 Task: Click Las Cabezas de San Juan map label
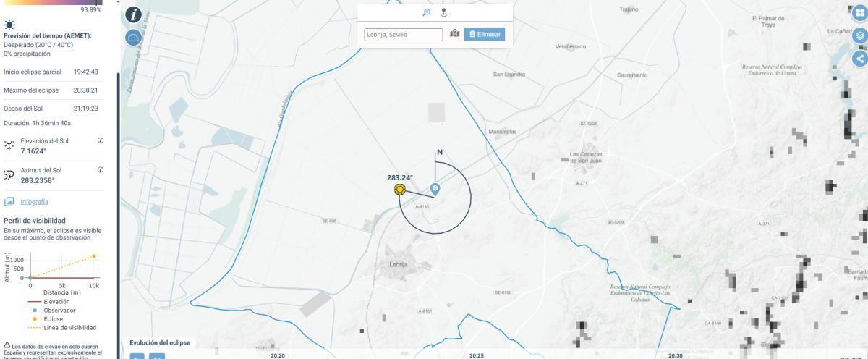point(586,157)
